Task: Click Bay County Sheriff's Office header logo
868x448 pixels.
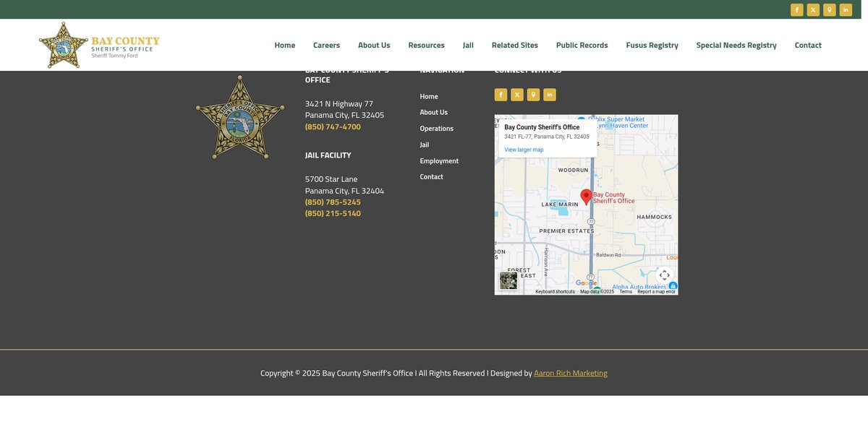Action: coord(99,45)
